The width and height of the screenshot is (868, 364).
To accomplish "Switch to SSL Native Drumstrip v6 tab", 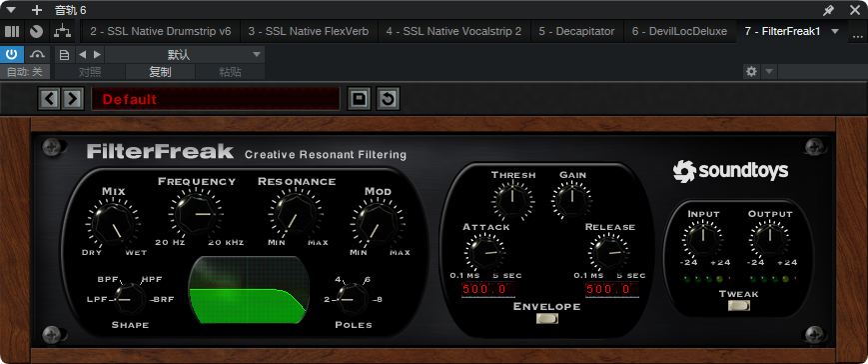I will 161,32.
